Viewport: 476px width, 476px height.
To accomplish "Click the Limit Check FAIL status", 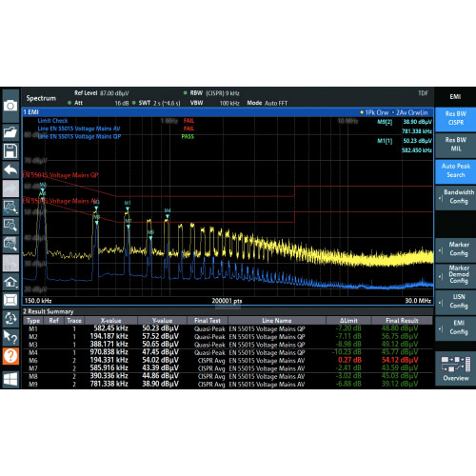I will [x=188, y=121].
